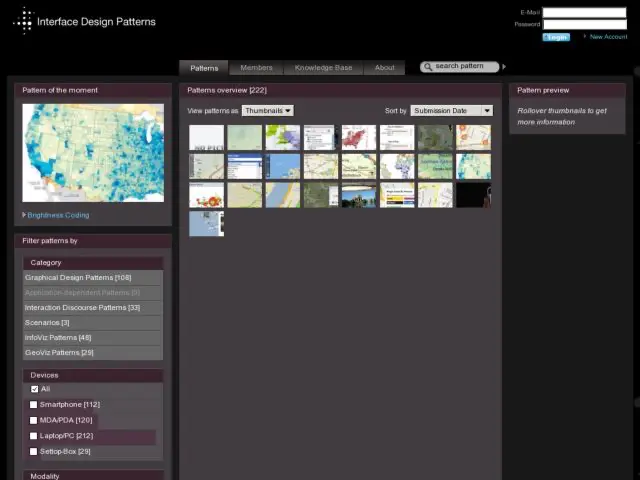Click the Pattern preview panel heading
640x480 pixels.
pos(543,90)
